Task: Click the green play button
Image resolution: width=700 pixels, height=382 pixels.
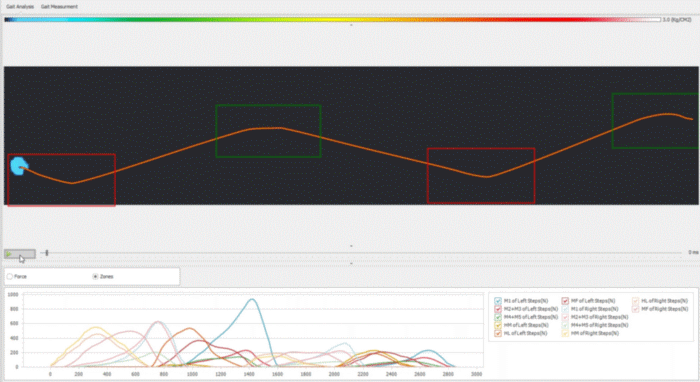Action: 20,254
